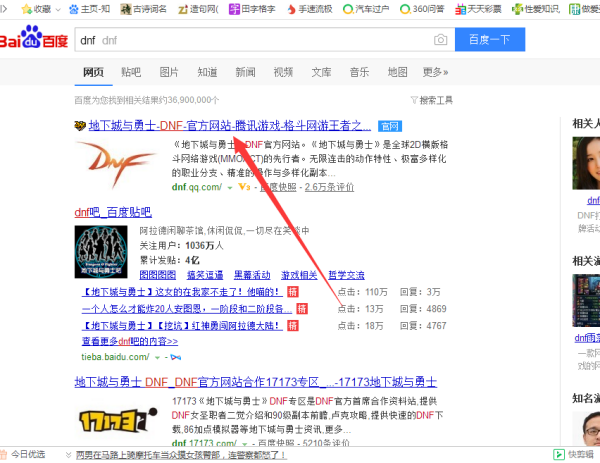Click the tieba bow-tie icon
The image size is (600, 463).
coord(176,357)
